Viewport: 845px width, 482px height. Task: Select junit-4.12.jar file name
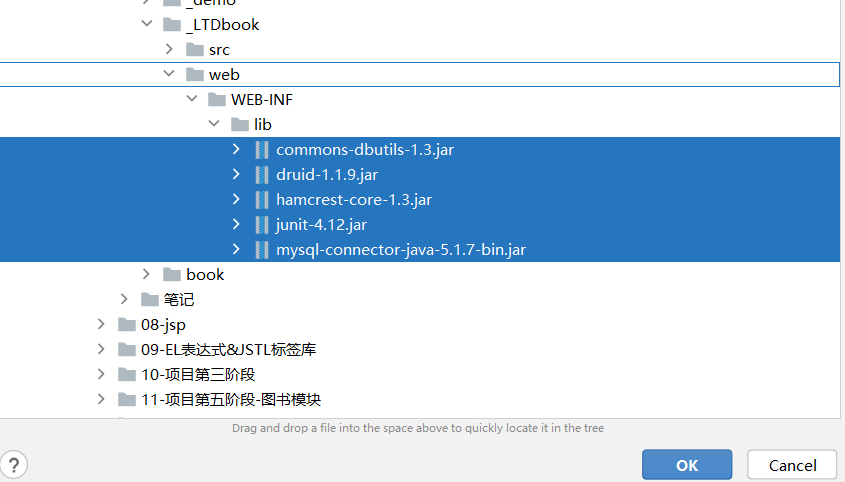tap(321, 225)
